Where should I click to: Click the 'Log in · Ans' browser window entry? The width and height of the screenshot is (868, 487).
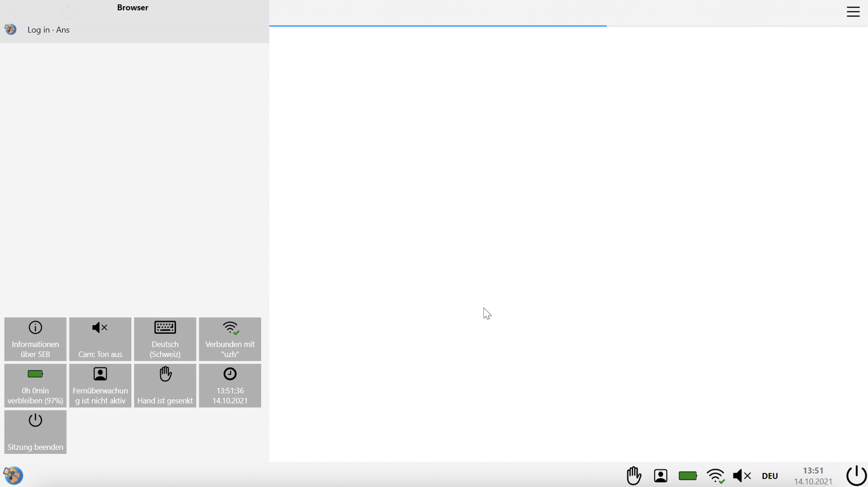[x=49, y=30]
